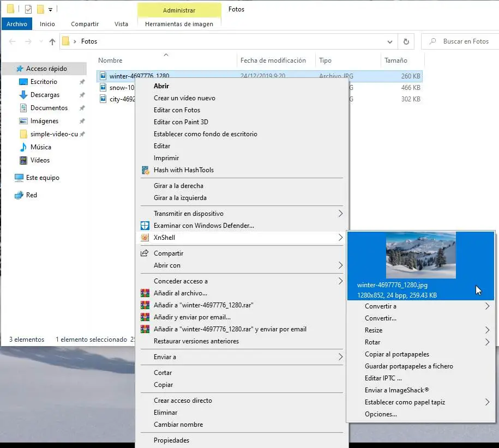Click the refresh icon next to address bar
499x448 pixels.
406,41
